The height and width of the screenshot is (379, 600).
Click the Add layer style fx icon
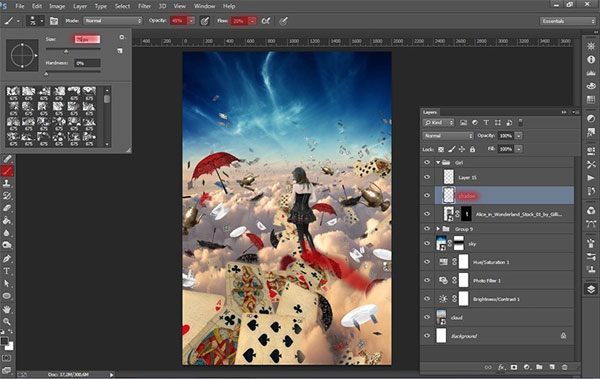(x=501, y=367)
